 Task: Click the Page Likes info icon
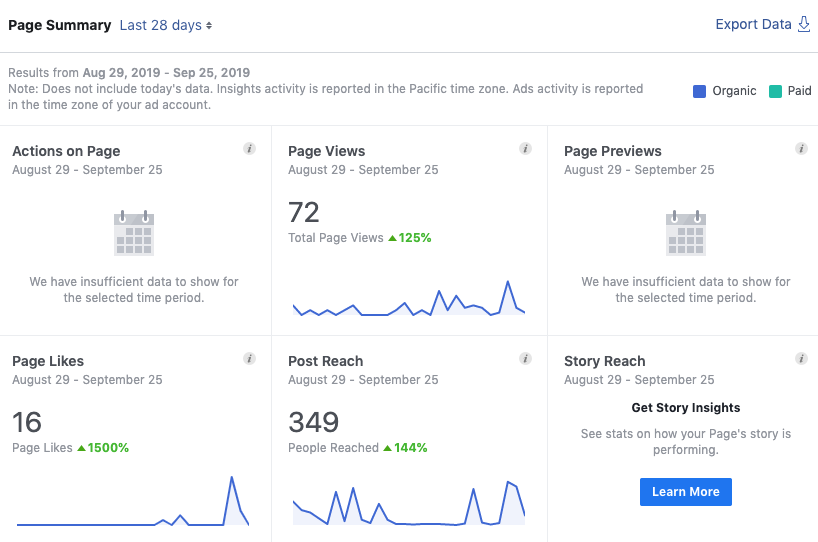(x=249, y=359)
